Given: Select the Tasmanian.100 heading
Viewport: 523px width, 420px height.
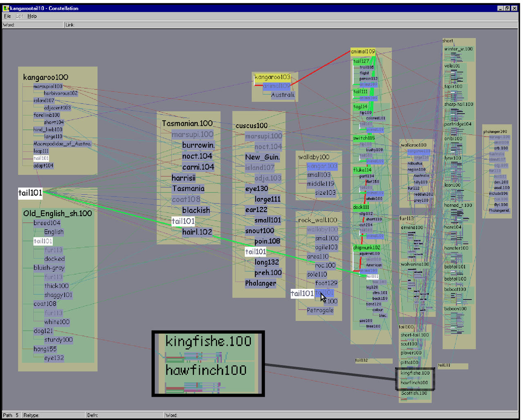Looking at the screenshot, I should 187,123.
